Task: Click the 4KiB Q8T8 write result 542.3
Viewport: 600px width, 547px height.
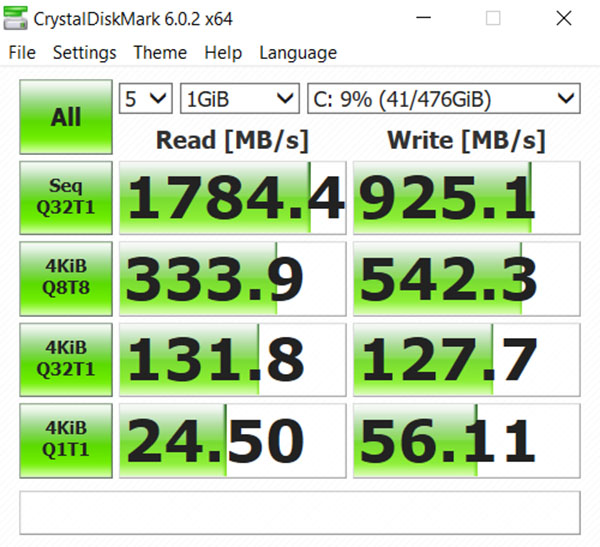Action: 467,278
